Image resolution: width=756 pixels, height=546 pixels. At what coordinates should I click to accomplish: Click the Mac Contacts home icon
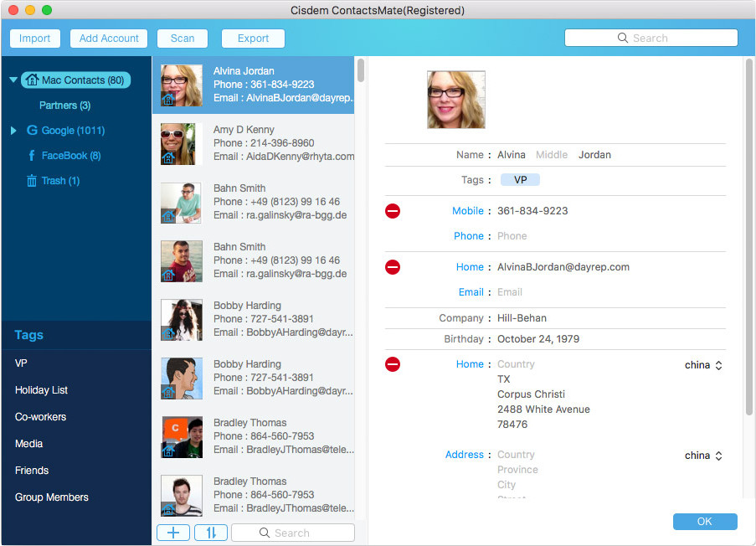coord(32,80)
